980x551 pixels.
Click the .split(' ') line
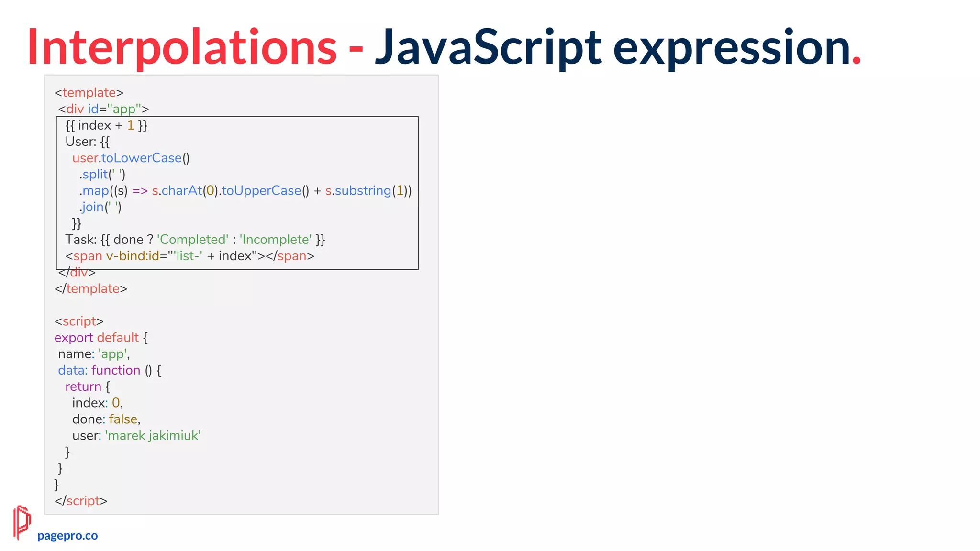click(102, 175)
